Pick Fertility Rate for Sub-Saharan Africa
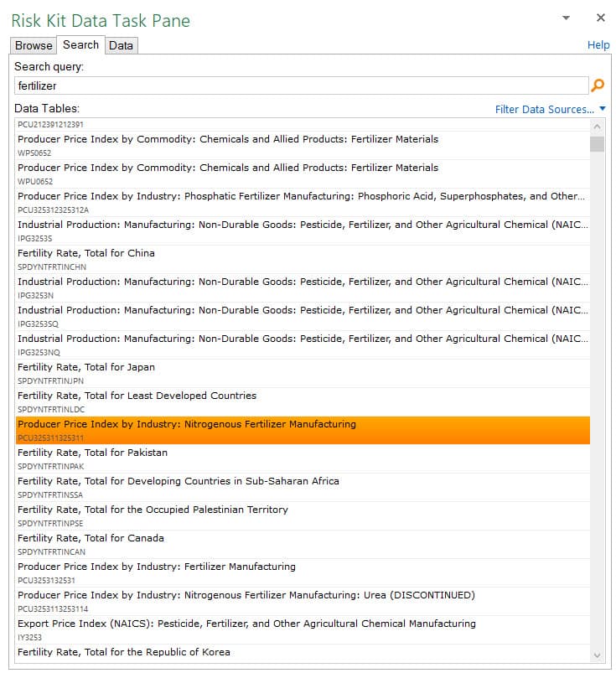616x673 pixels. point(303,487)
